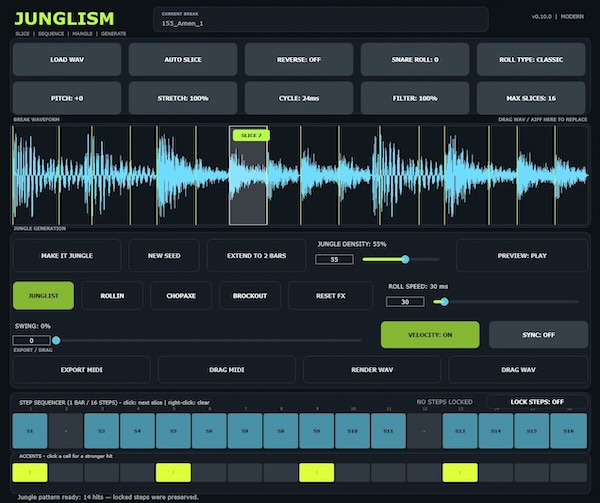The width and height of the screenshot is (600, 503).
Task: Click the Swing slider handle
Action: [56, 340]
